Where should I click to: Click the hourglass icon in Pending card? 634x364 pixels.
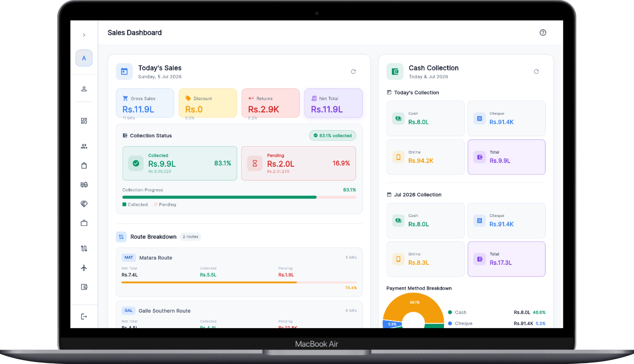coord(255,163)
